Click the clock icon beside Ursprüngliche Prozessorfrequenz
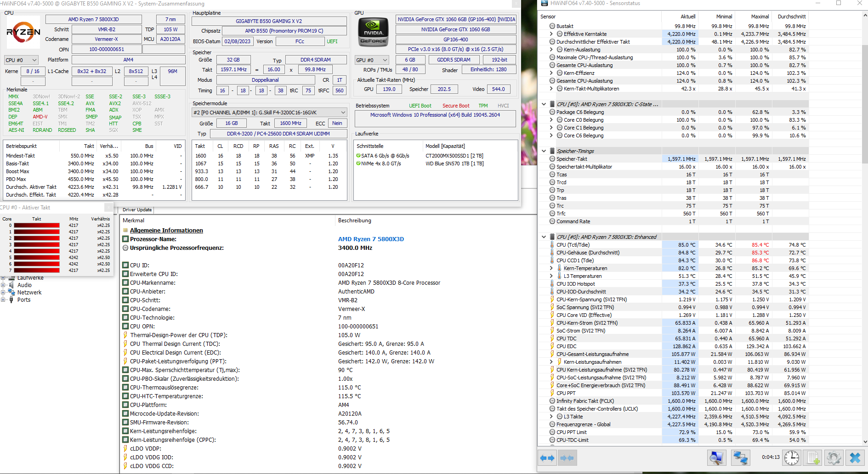Screen dimensions: 868x474 pos(125,248)
